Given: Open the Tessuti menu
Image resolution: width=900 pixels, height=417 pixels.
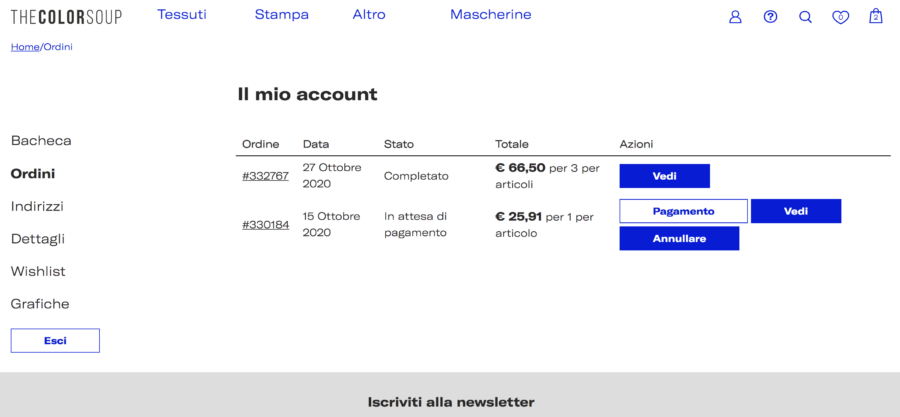Looking at the screenshot, I should point(182,15).
